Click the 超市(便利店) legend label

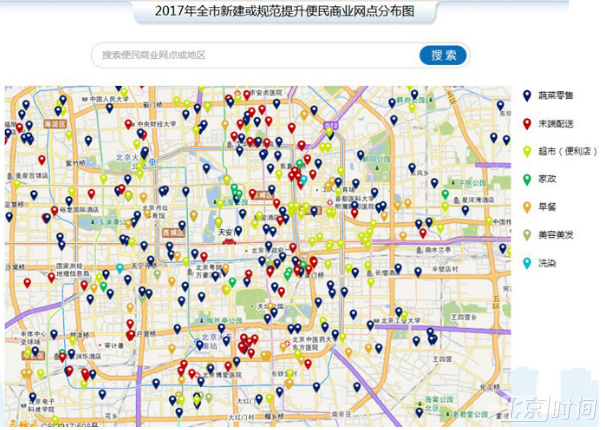[571, 152]
